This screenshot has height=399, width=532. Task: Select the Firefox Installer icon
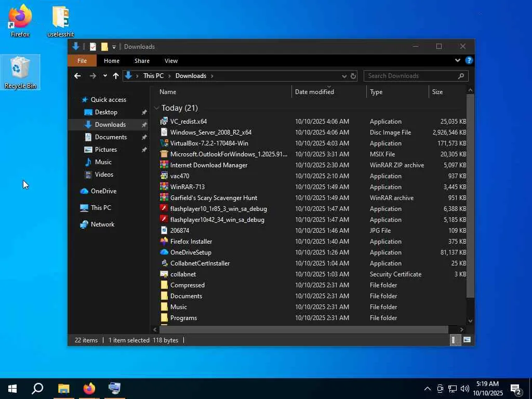pos(164,241)
